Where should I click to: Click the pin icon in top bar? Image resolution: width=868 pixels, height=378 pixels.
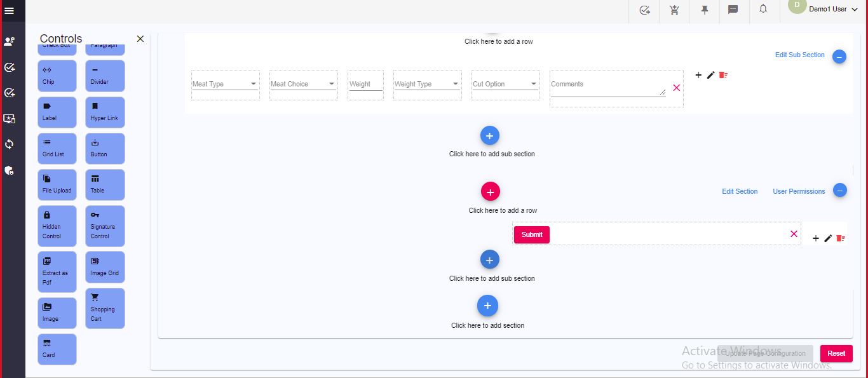tap(704, 10)
